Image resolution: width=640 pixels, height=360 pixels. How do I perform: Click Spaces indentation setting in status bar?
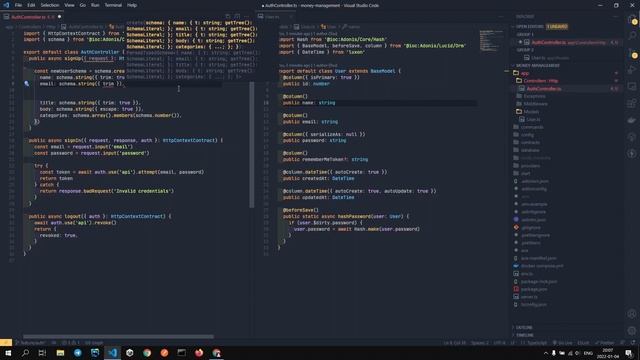point(480,343)
